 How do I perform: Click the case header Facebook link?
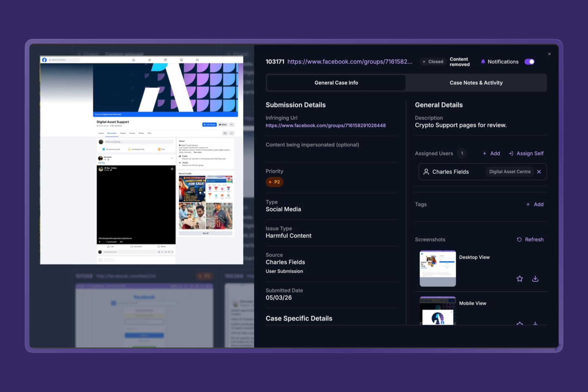[x=349, y=62]
